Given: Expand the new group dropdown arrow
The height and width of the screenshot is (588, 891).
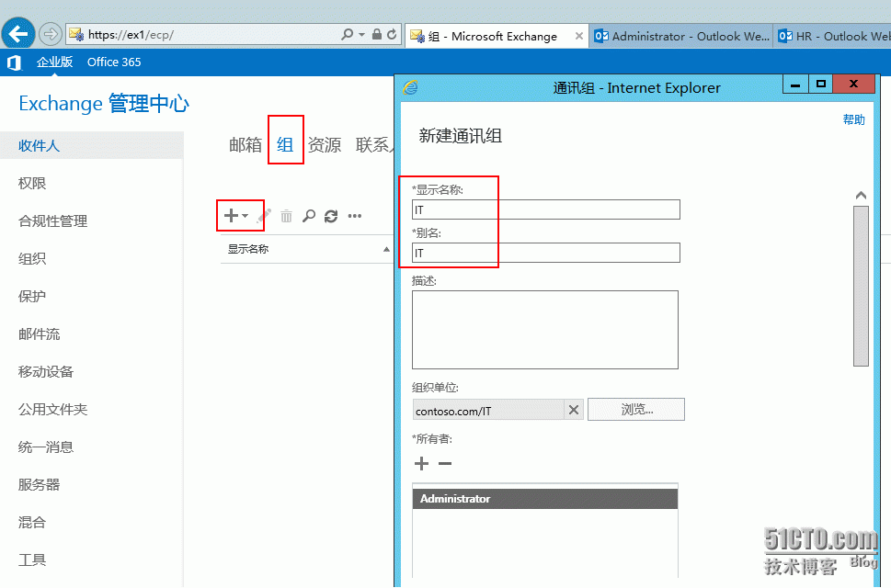Looking at the screenshot, I should pos(245,216).
